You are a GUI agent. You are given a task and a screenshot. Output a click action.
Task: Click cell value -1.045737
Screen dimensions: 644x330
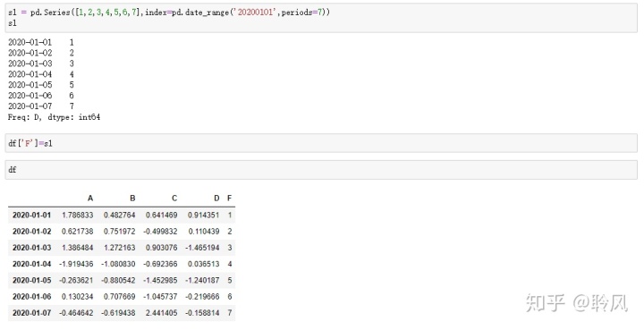point(160,296)
